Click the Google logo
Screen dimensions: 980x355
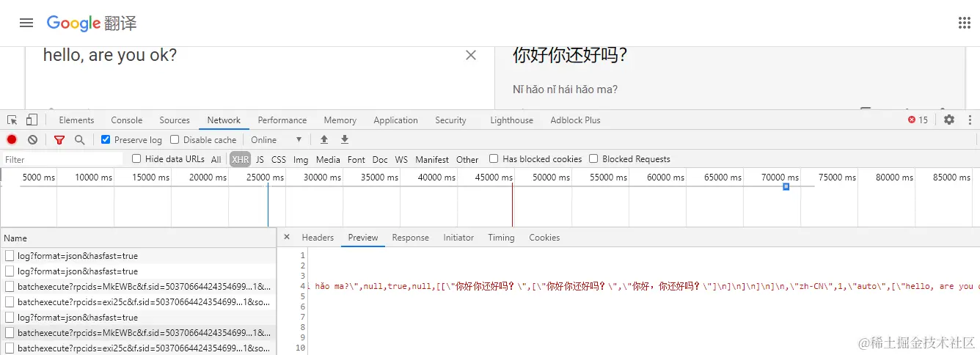click(73, 23)
